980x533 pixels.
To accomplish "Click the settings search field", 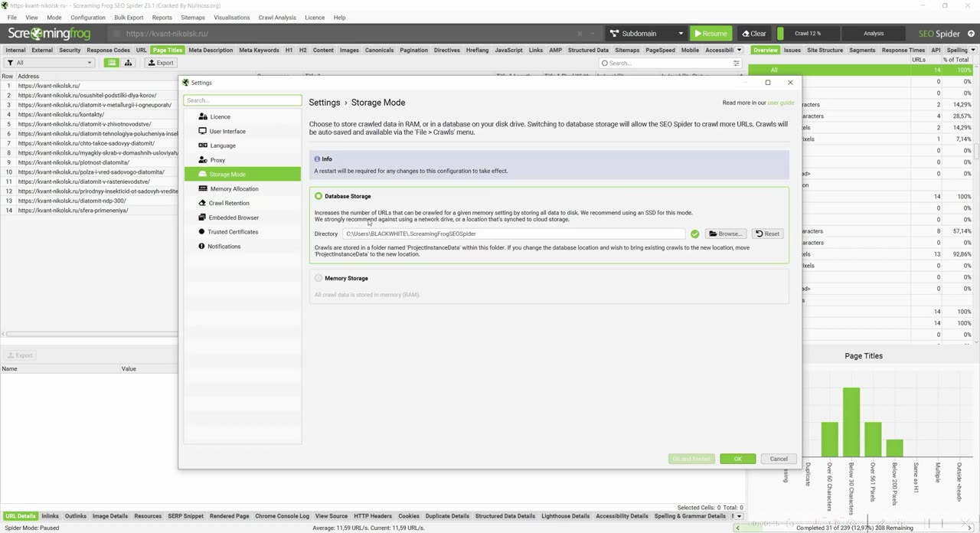I will point(242,100).
